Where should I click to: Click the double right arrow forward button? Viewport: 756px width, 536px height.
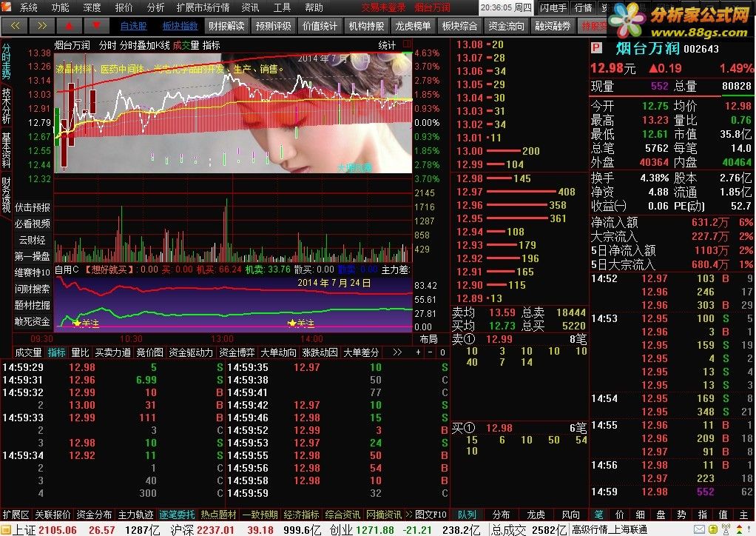(x=42, y=26)
